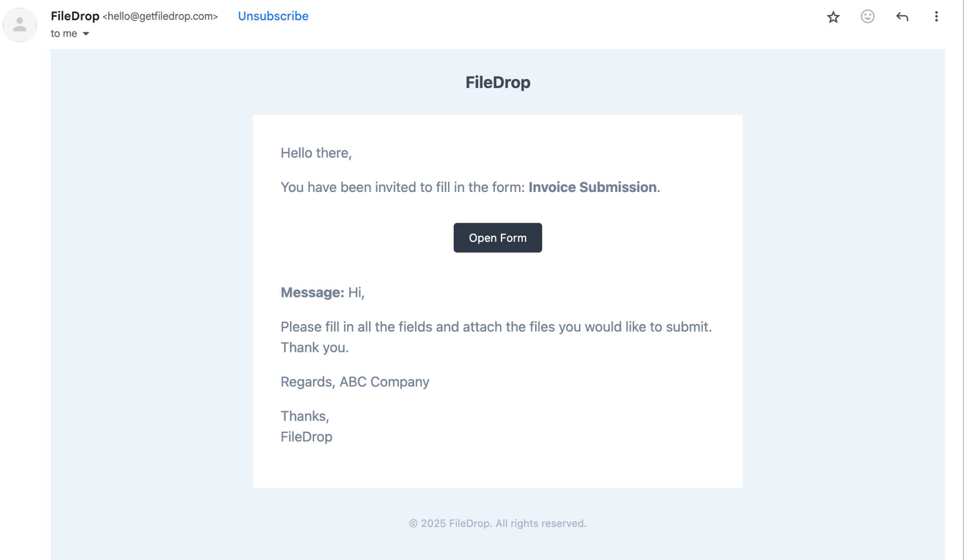Click the reply arrow icon
This screenshot has width=964, height=560.
click(x=902, y=17)
